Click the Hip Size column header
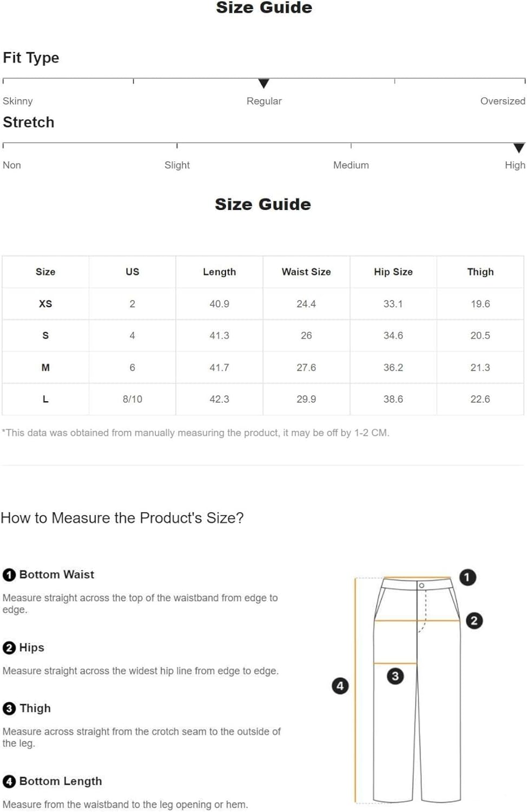This screenshot has width=527, height=812. 393,272
